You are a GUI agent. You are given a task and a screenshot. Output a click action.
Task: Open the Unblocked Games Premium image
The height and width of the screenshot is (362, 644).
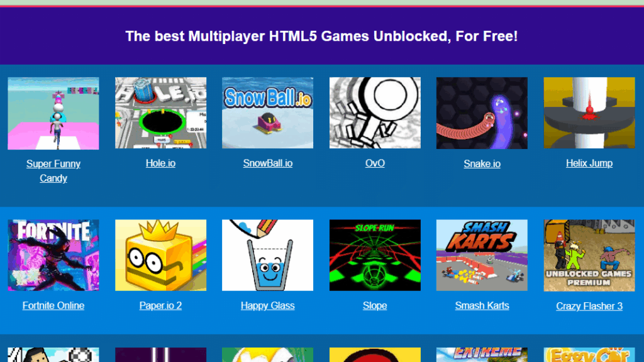click(589, 256)
